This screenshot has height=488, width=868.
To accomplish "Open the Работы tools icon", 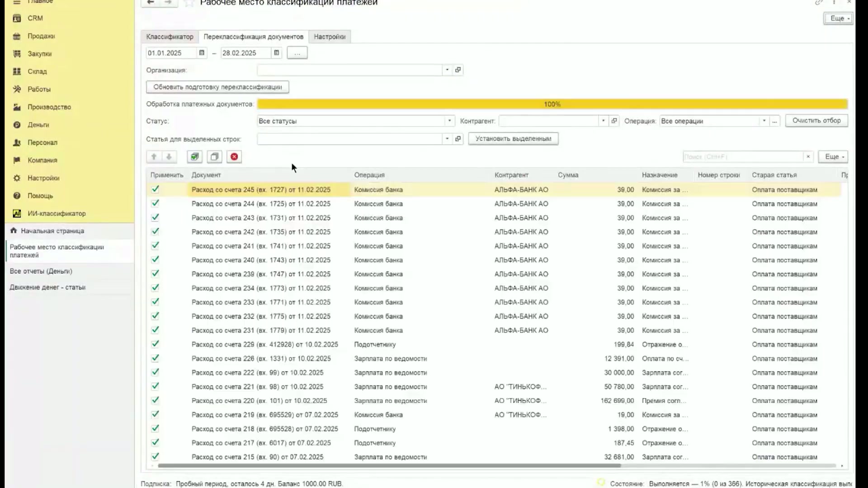I will 17,89.
